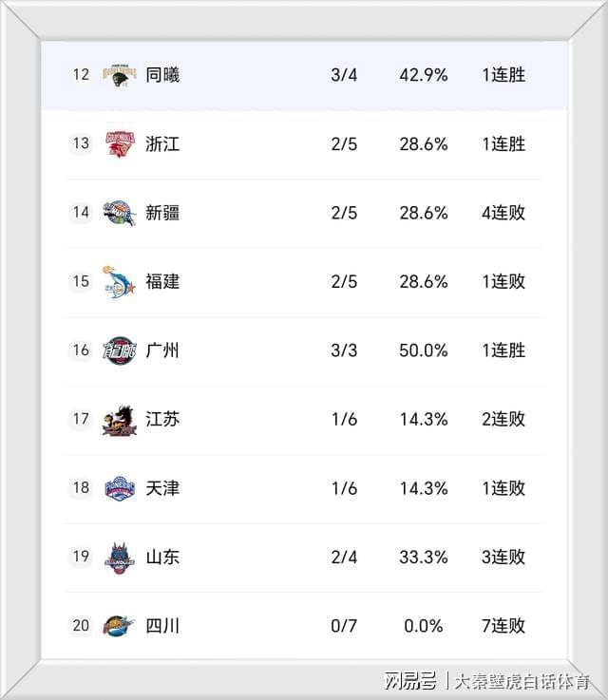Click rank number 12 badge

click(x=81, y=74)
